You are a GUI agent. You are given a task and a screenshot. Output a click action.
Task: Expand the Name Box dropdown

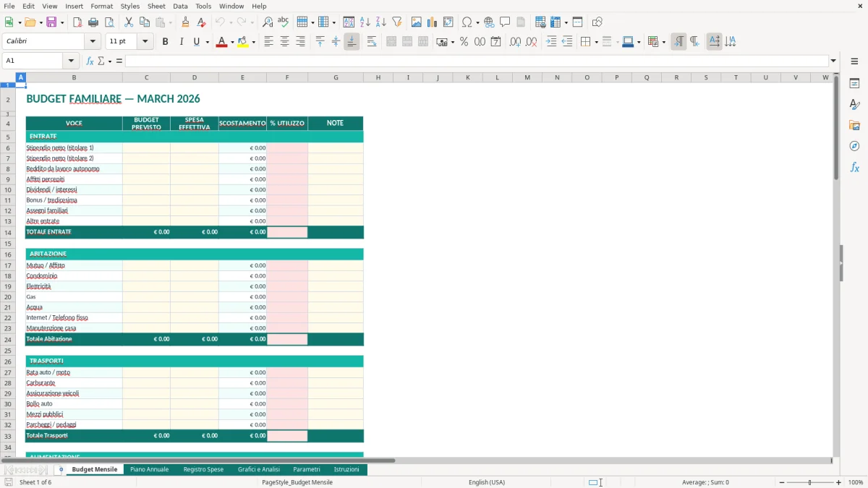point(71,61)
